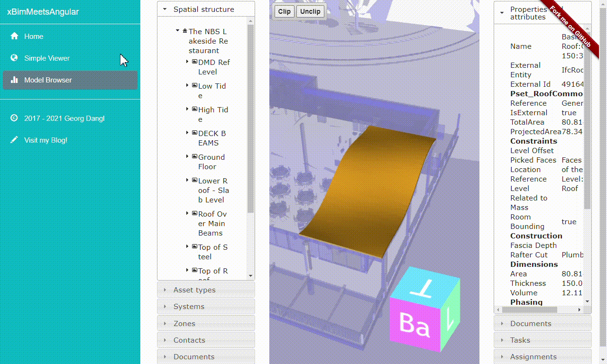Click the 'Ba' face of navigation cube
Image resolution: width=607 pixels, height=364 pixels.
pyautogui.click(x=415, y=325)
